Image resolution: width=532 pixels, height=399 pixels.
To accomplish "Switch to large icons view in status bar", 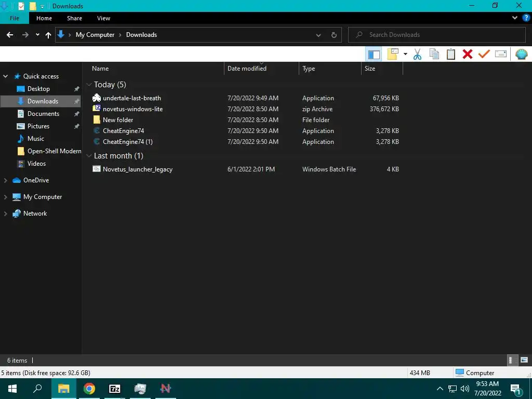I will click(524, 361).
